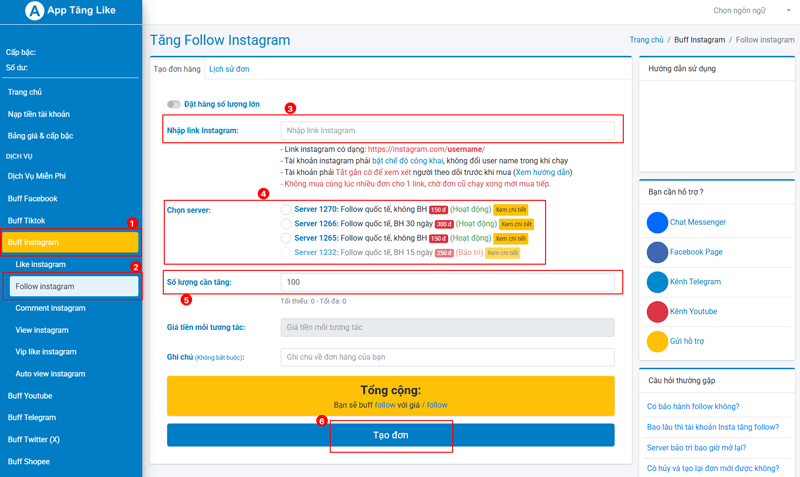Select the Server 1266 radio button
The width and height of the screenshot is (800, 477).
click(x=286, y=224)
